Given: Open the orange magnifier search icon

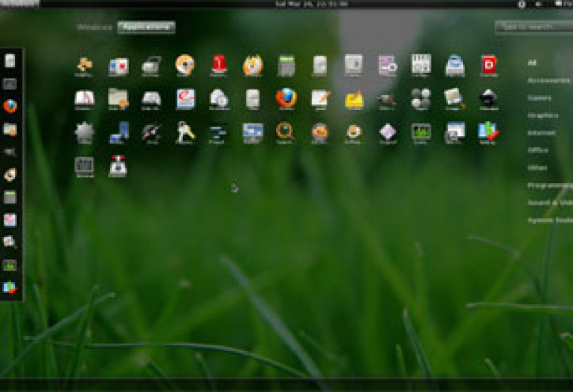Looking at the screenshot, I should tap(285, 132).
